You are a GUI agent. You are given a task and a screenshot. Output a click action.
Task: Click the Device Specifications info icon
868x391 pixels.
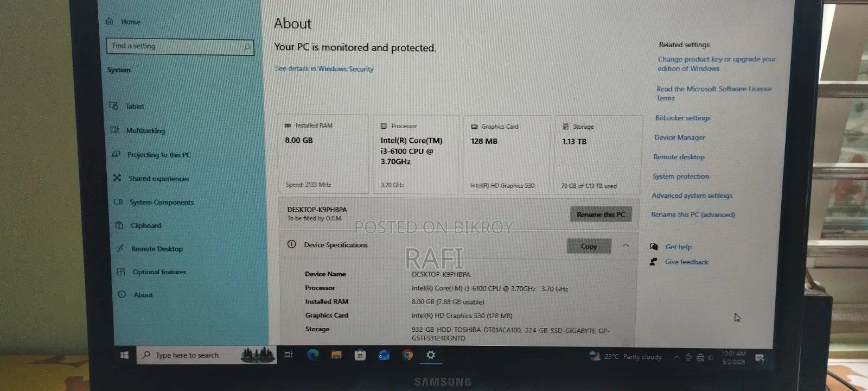coord(291,244)
